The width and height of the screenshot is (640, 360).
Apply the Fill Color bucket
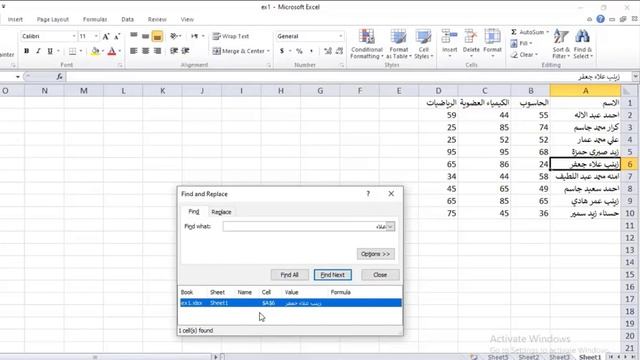pyautogui.click(x=95, y=51)
